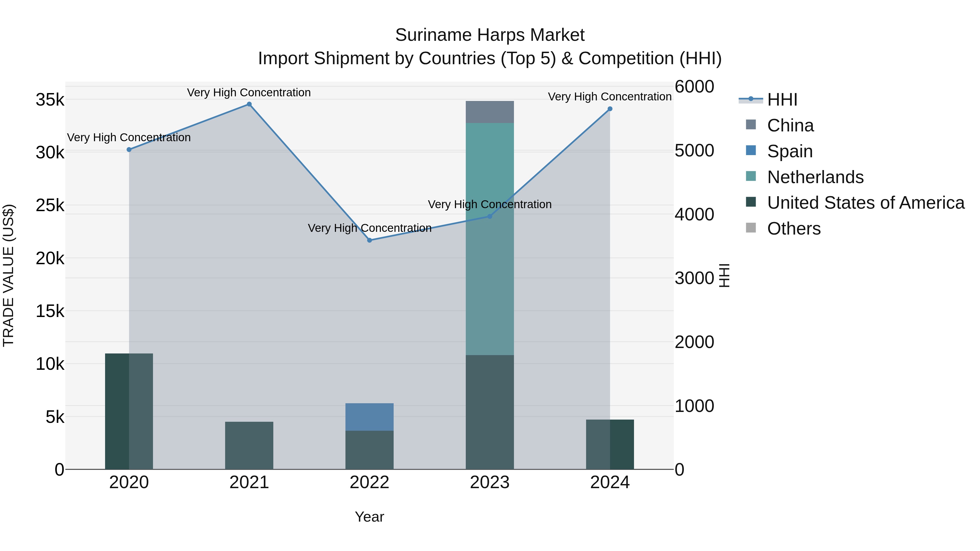Click the 'TRADE VALUE (US$)' axis title
The width and height of the screenshot is (980, 551).
click(9, 275)
